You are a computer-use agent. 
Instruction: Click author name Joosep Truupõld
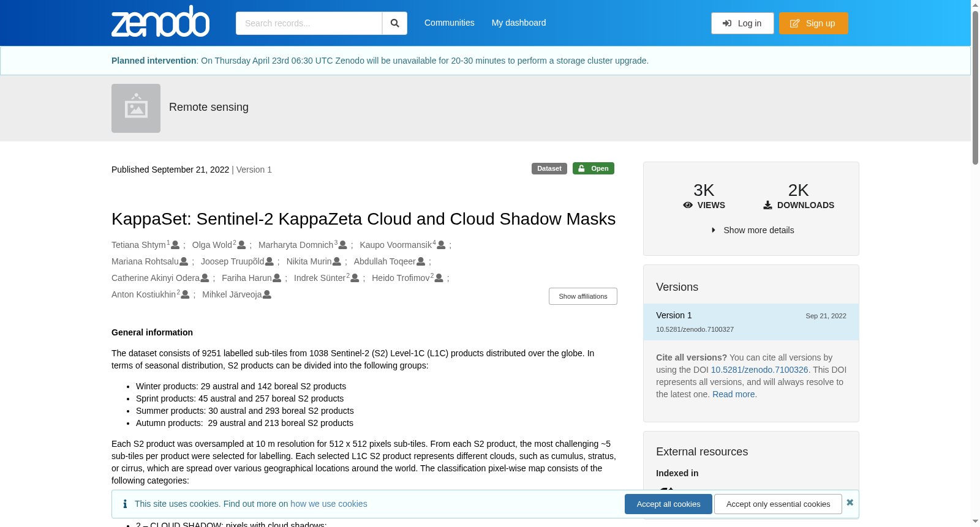click(x=233, y=261)
